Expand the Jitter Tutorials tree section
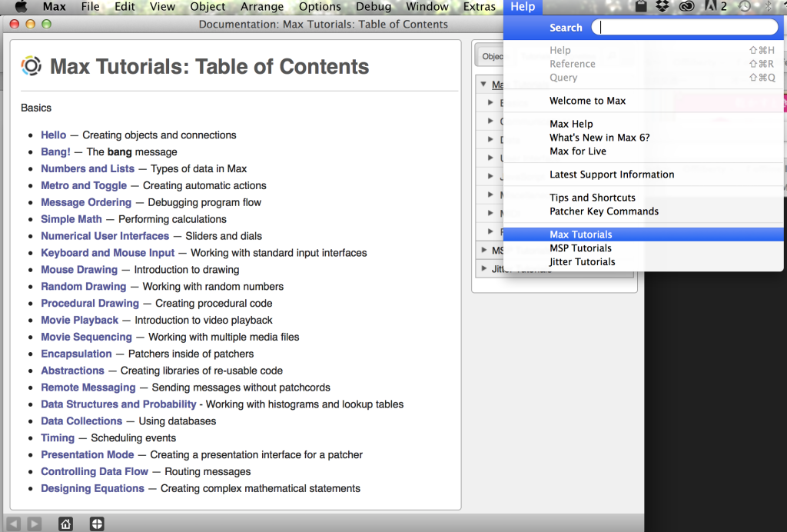This screenshot has height=532, width=787. click(x=484, y=268)
